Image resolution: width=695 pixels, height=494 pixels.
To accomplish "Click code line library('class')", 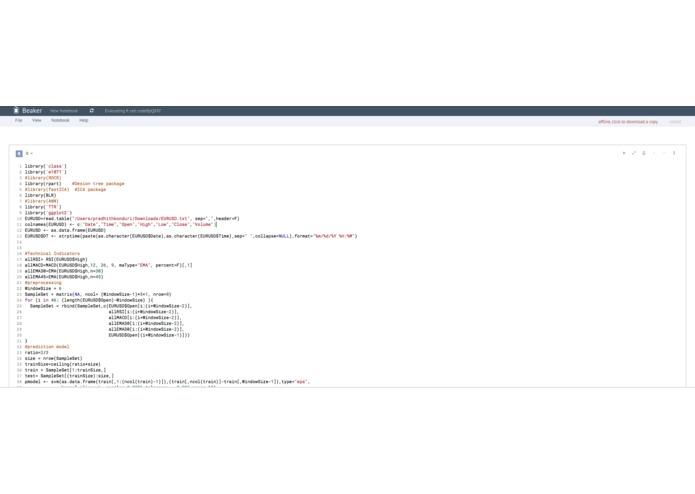I will [46, 166].
